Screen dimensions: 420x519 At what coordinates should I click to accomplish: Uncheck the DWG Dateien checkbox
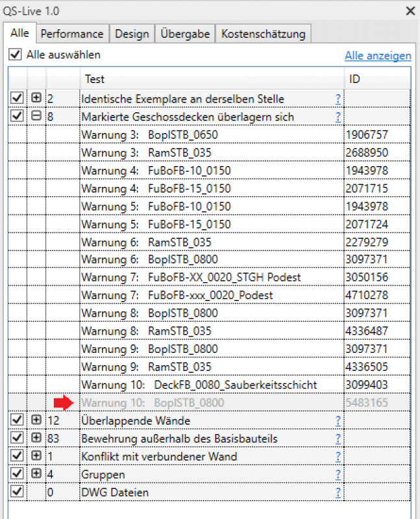click(x=17, y=492)
